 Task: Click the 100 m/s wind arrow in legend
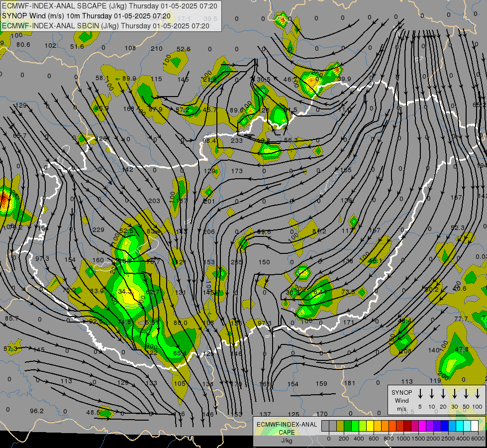pyautogui.click(x=478, y=394)
